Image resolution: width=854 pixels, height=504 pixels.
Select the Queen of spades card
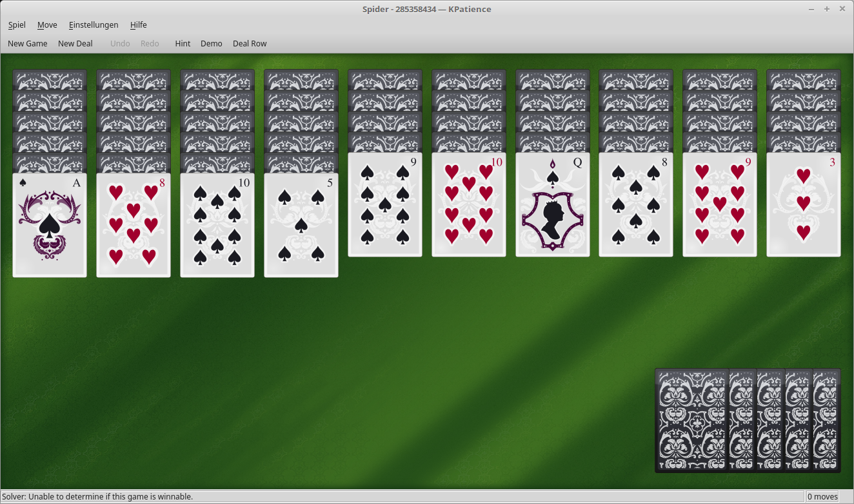[553, 204]
